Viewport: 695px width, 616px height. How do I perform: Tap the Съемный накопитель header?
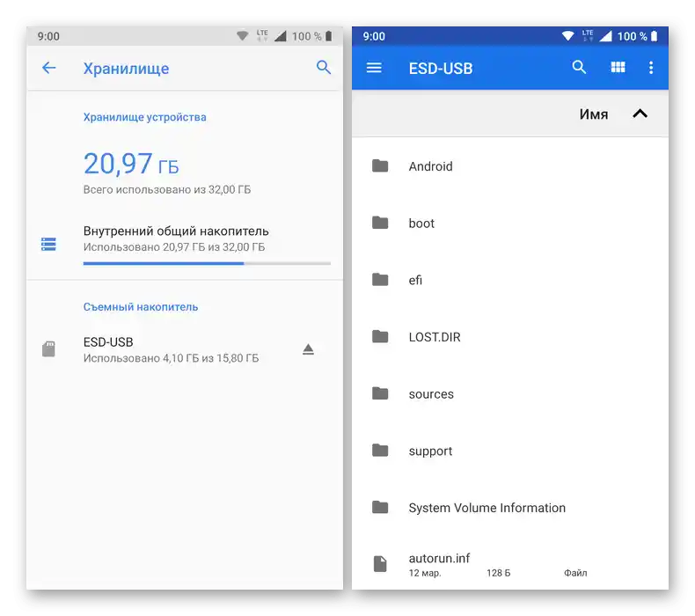141,307
